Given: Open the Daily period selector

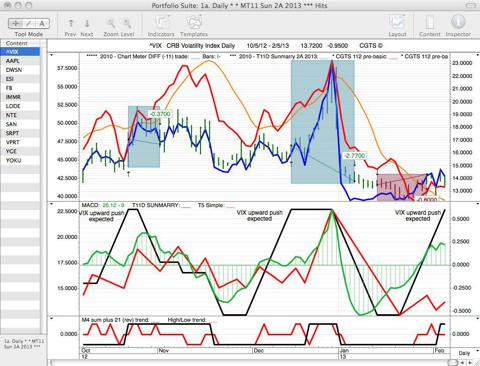Looking at the screenshot, I should (464, 353).
